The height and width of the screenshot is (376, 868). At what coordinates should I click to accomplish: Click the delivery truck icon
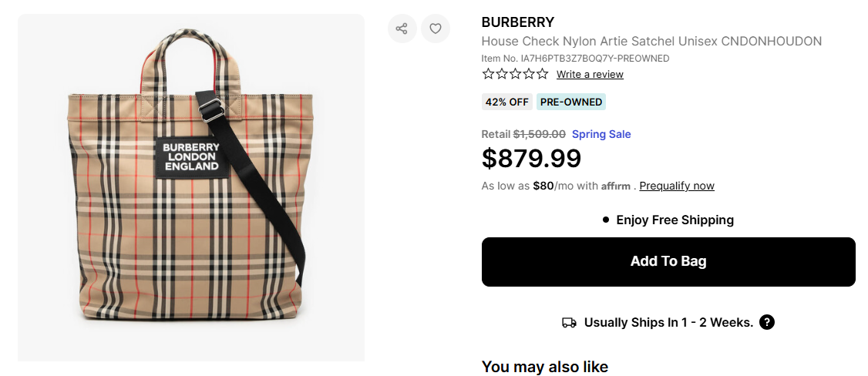coord(569,323)
